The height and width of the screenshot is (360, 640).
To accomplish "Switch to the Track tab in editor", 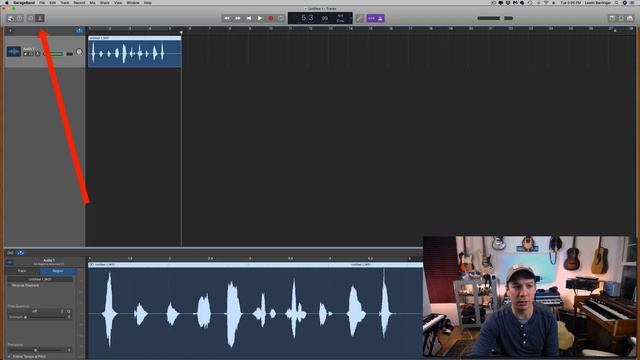I will pos(22,271).
